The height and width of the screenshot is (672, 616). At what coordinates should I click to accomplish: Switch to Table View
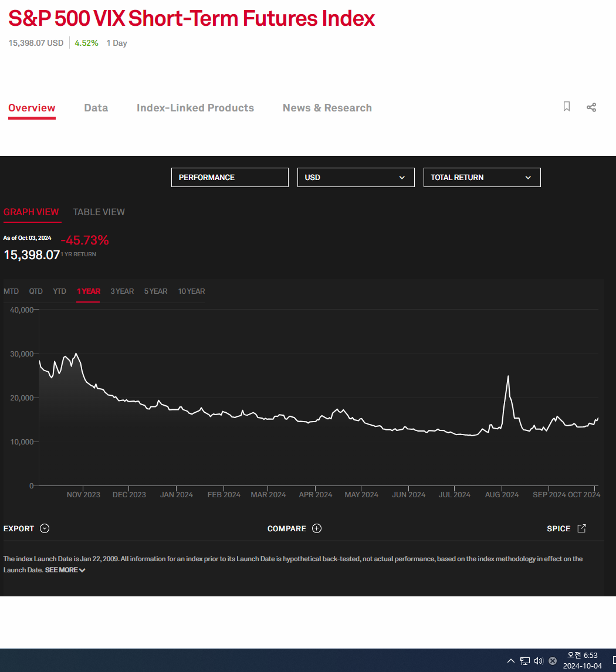(99, 212)
